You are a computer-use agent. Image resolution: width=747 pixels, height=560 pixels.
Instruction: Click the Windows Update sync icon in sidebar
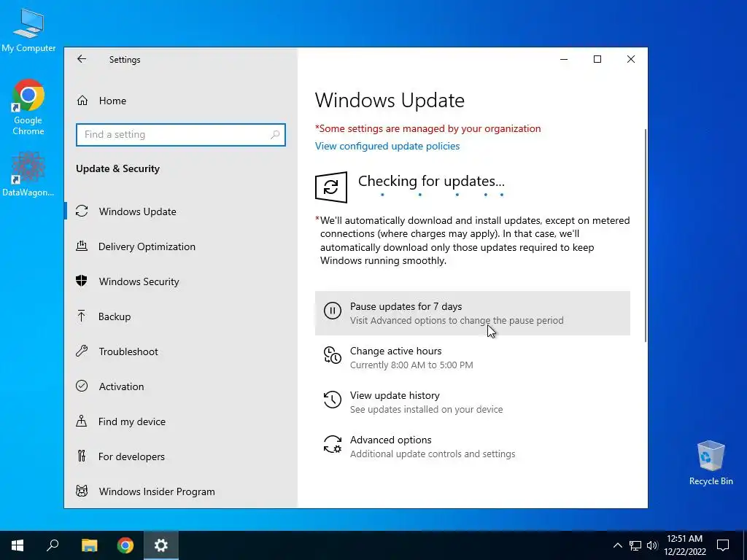point(82,211)
